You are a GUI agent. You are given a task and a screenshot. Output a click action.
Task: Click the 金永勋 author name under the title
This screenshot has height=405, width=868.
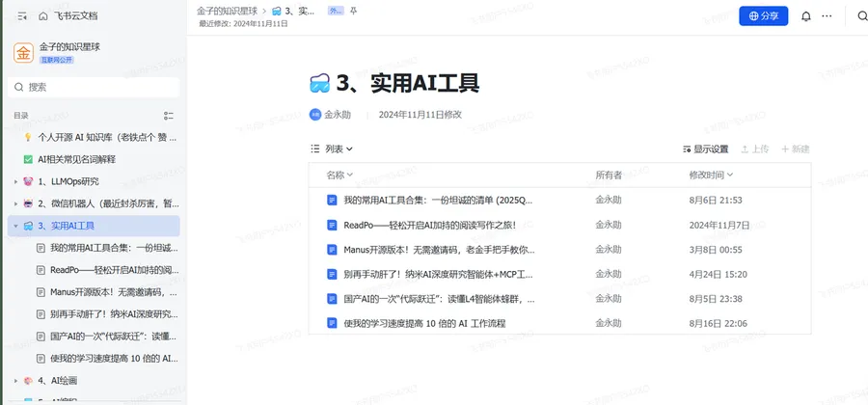click(x=338, y=115)
